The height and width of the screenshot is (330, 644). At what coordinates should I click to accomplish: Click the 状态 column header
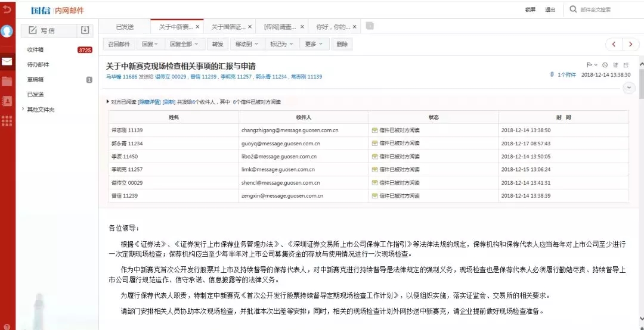[x=434, y=117]
